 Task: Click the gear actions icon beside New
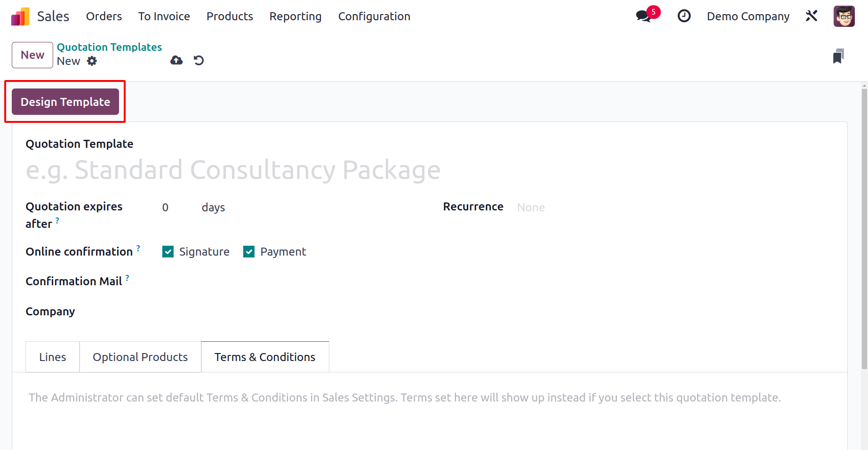click(x=92, y=61)
